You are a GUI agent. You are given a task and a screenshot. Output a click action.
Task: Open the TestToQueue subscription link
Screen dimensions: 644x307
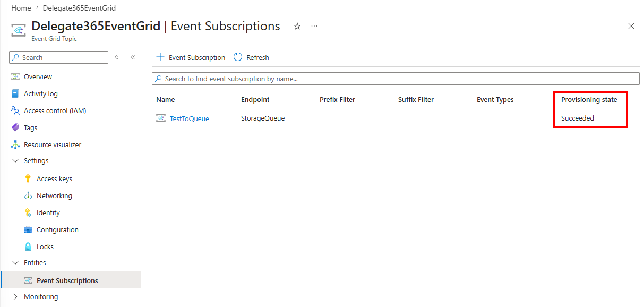pos(190,118)
